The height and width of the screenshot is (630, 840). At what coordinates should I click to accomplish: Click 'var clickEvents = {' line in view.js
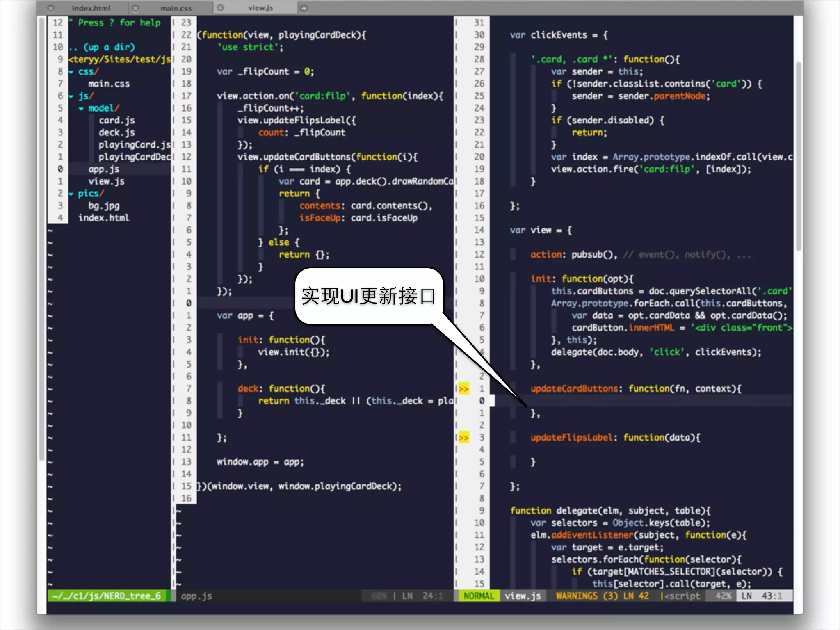pos(559,35)
